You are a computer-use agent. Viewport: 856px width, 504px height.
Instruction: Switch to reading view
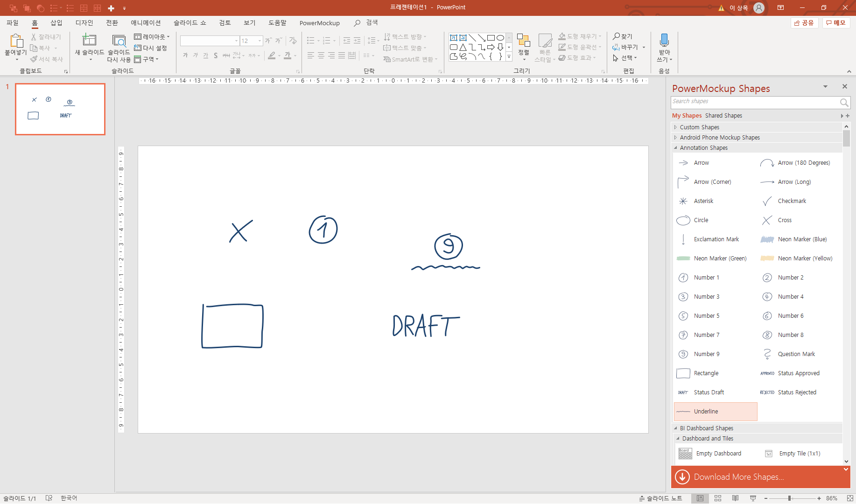tap(736, 498)
